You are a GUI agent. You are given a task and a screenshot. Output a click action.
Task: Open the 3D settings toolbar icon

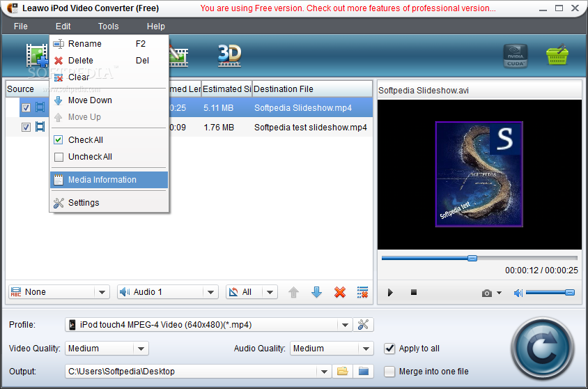point(229,56)
